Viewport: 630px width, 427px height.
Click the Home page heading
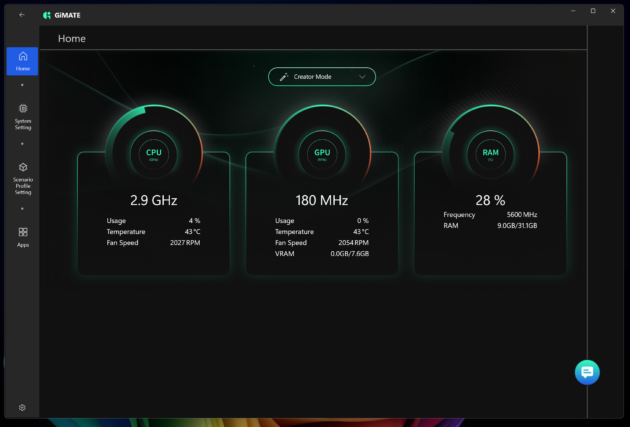pyautogui.click(x=72, y=39)
